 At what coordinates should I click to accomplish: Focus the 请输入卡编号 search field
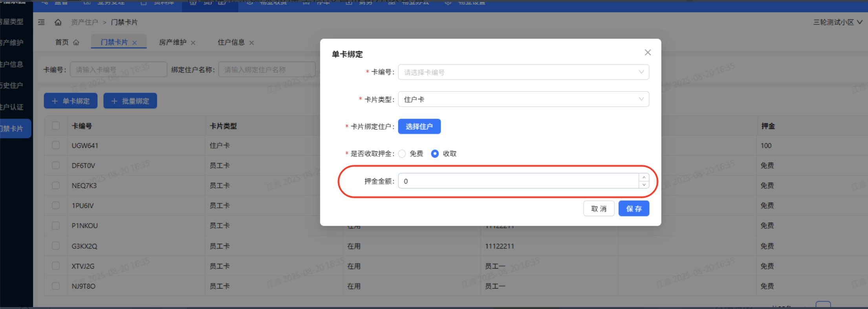pos(119,70)
